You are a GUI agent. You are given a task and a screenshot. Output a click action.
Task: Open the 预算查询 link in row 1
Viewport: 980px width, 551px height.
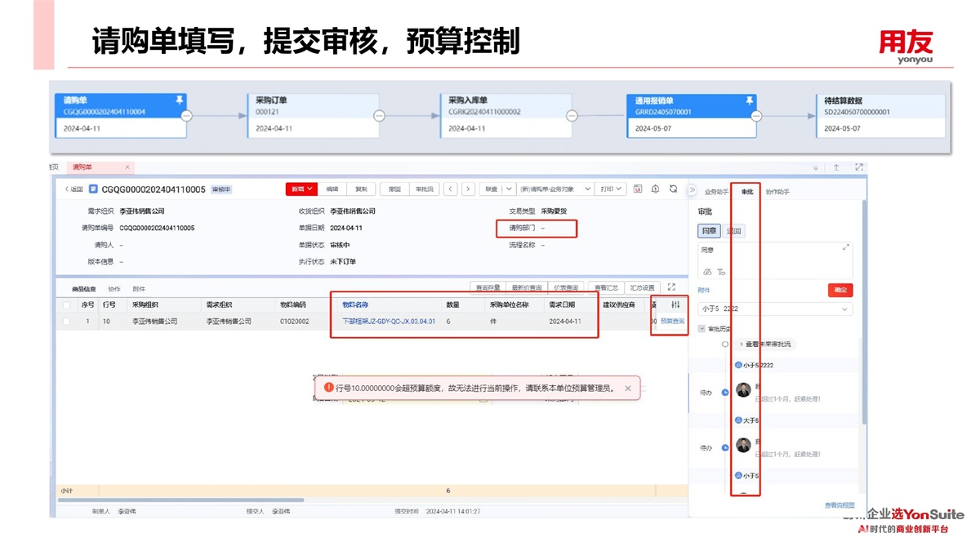(672, 322)
